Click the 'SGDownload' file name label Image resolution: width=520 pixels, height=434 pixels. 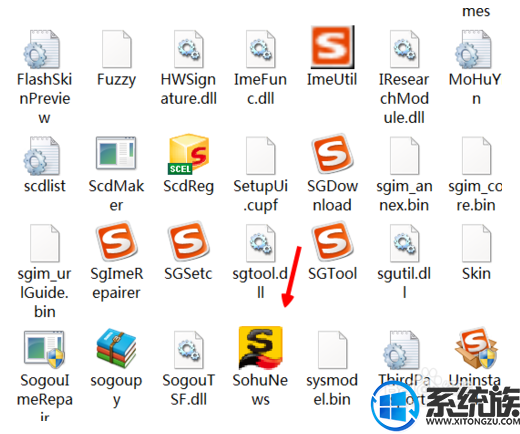[332, 196]
